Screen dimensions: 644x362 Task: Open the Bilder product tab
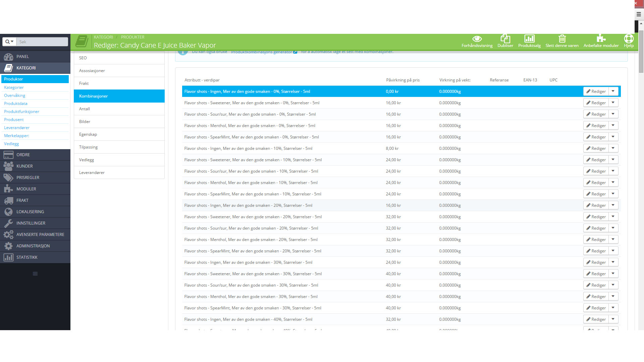point(85,122)
